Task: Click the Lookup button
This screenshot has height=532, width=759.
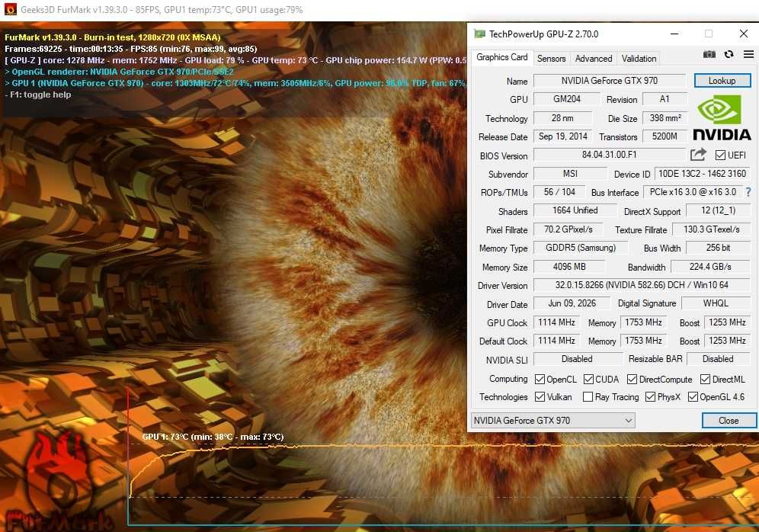Action: 722,80
